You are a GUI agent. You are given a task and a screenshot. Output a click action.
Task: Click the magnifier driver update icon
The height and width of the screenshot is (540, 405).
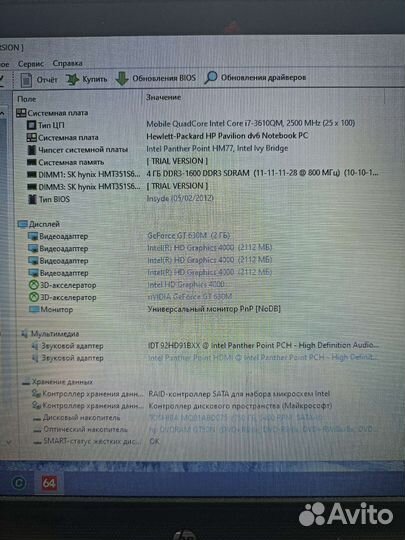[210, 77]
